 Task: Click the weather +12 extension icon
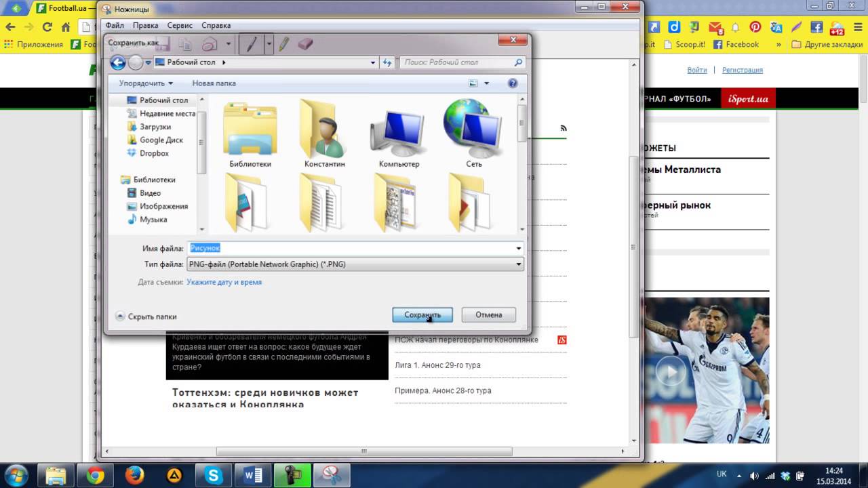pos(836,28)
